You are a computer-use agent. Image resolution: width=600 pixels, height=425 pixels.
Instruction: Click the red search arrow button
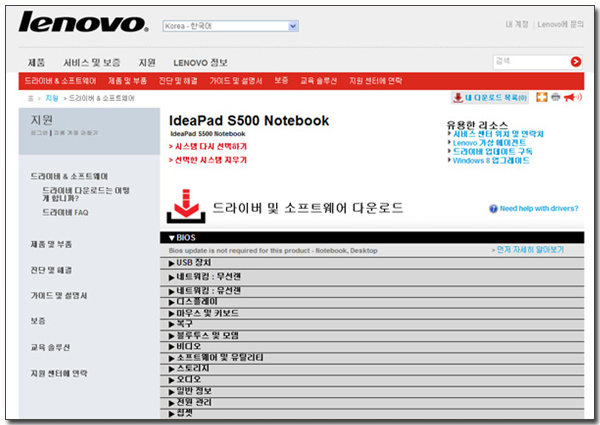pyautogui.click(x=576, y=62)
